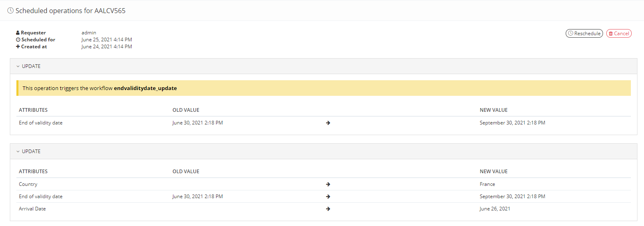Click the Scheduled operations for AALCV565 title
644x226 pixels.
tap(71, 11)
